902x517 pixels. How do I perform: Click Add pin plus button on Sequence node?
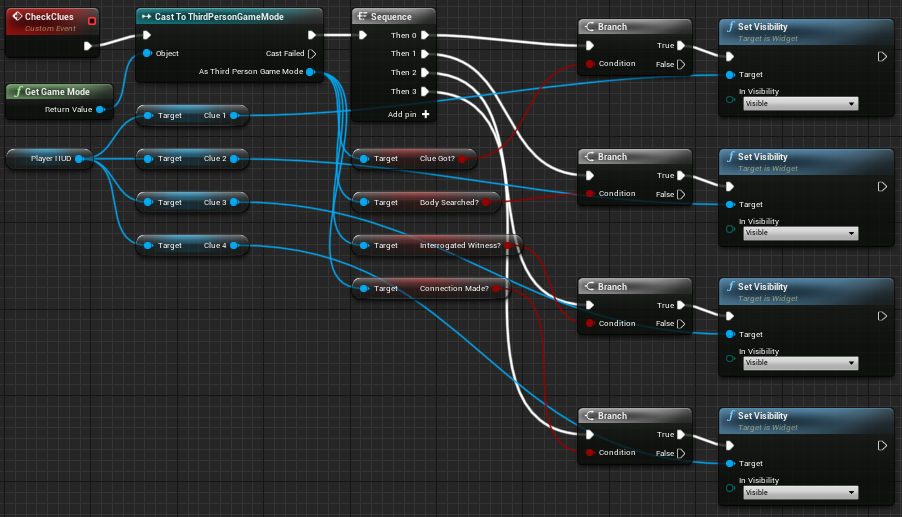click(426, 114)
